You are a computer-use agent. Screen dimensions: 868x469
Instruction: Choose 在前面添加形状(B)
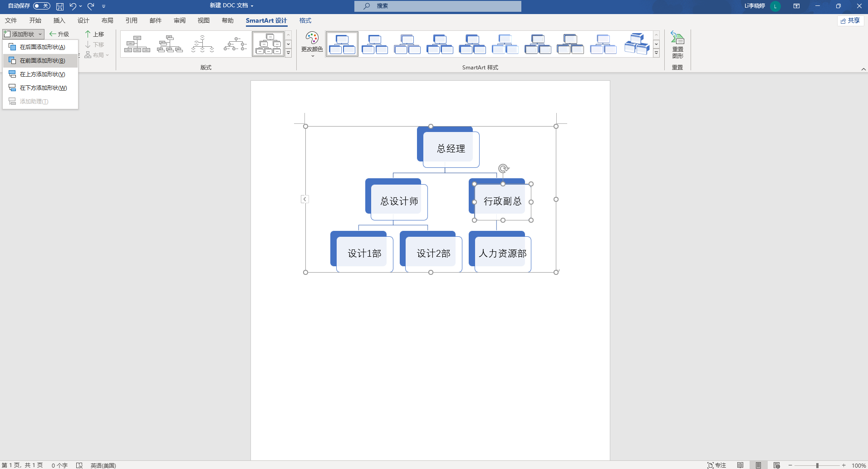tap(40, 60)
